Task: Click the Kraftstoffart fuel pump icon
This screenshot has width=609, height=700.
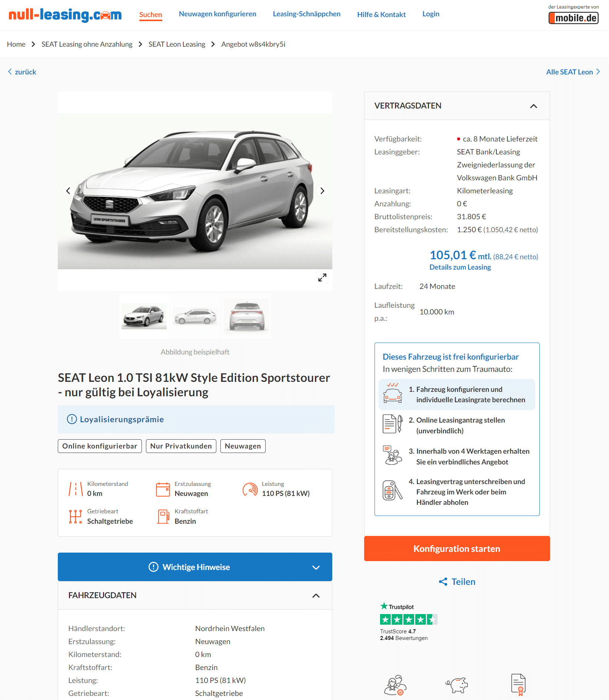Action: (x=163, y=516)
